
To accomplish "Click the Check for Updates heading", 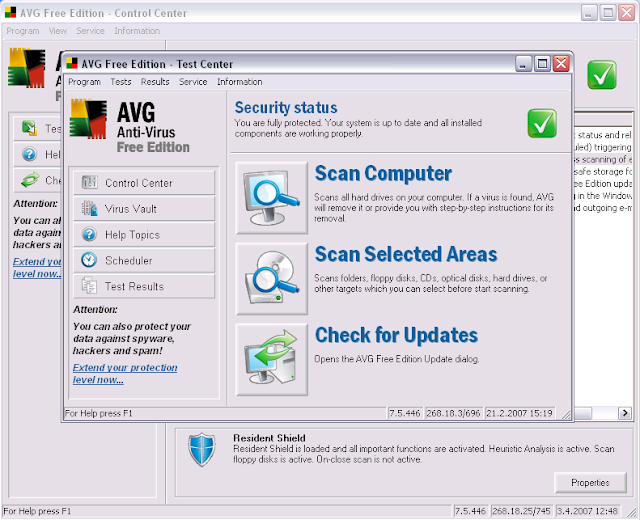I will coord(396,335).
